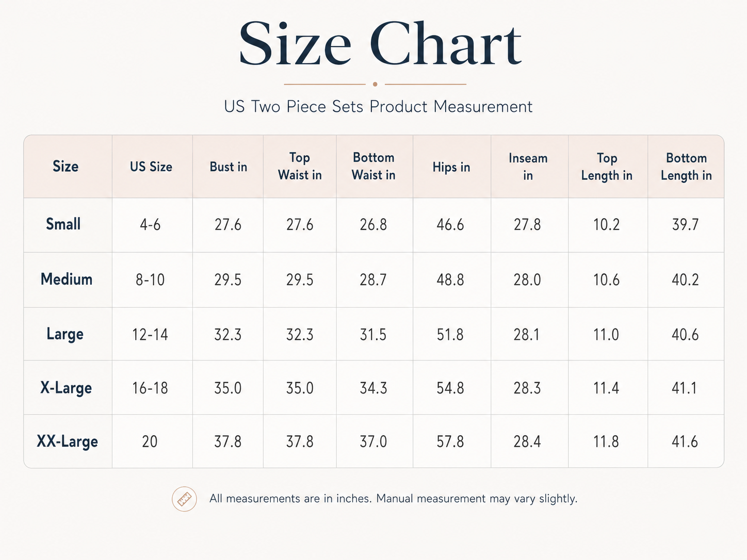747x560 pixels.
Task: Select the Large row label
Action: (x=65, y=334)
